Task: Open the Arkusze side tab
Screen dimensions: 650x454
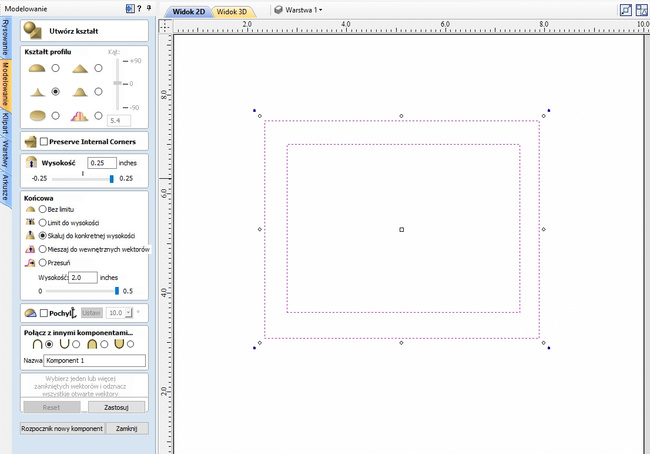Action: coord(5,187)
